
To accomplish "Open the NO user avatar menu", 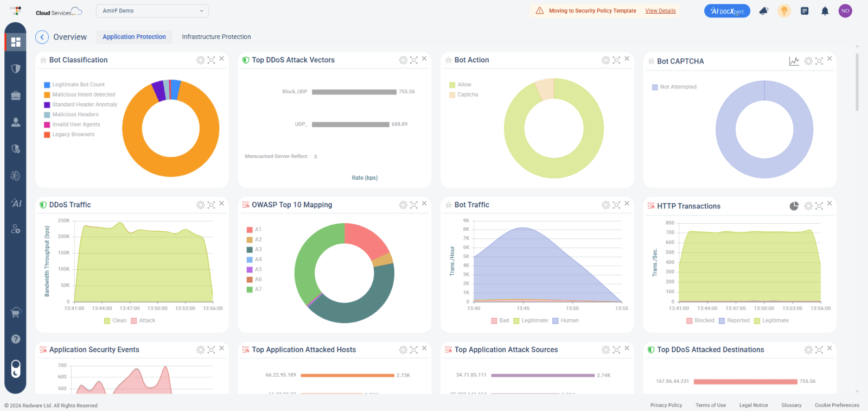I will click(845, 11).
